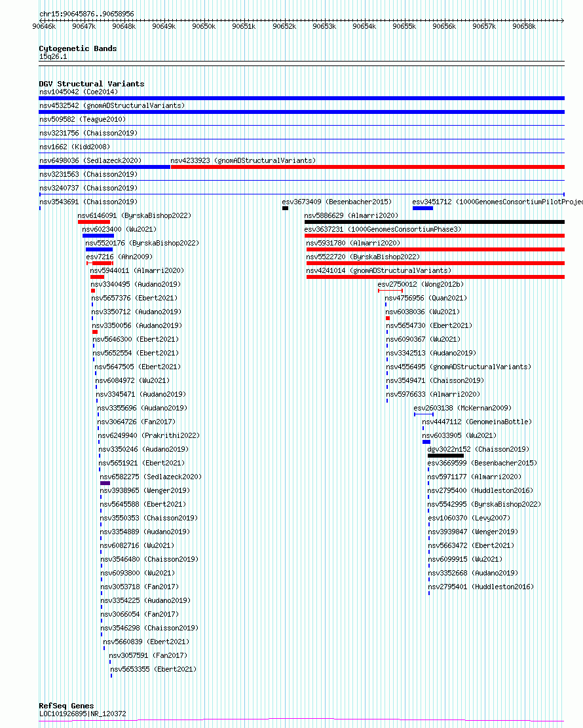This screenshot has width=583, height=728.
Task: Click nsv5944011 (Almarri2020) label
Action: (137, 270)
